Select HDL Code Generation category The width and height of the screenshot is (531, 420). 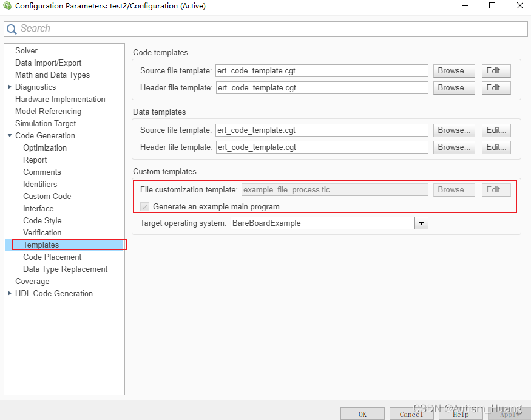pos(54,293)
